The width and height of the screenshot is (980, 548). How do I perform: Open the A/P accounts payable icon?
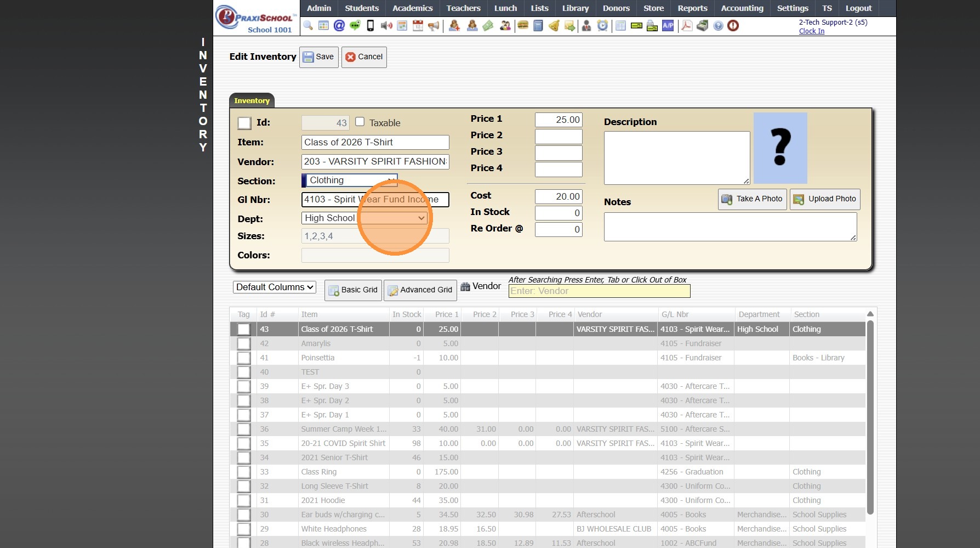(x=668, y=26)
